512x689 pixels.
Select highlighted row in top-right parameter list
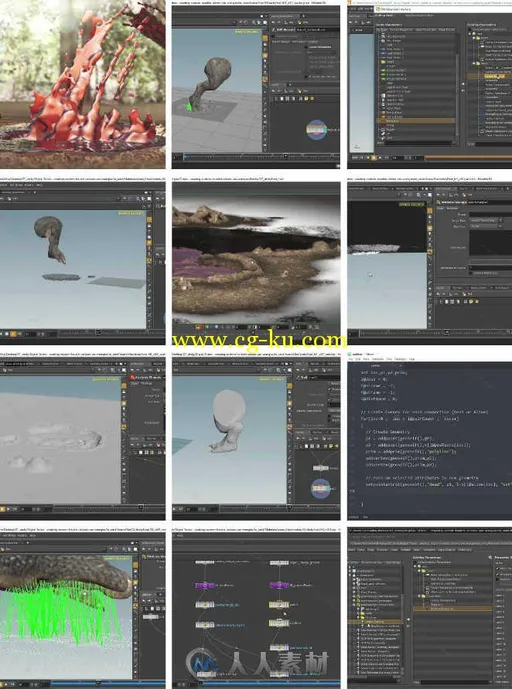click(x=416, y=120)
